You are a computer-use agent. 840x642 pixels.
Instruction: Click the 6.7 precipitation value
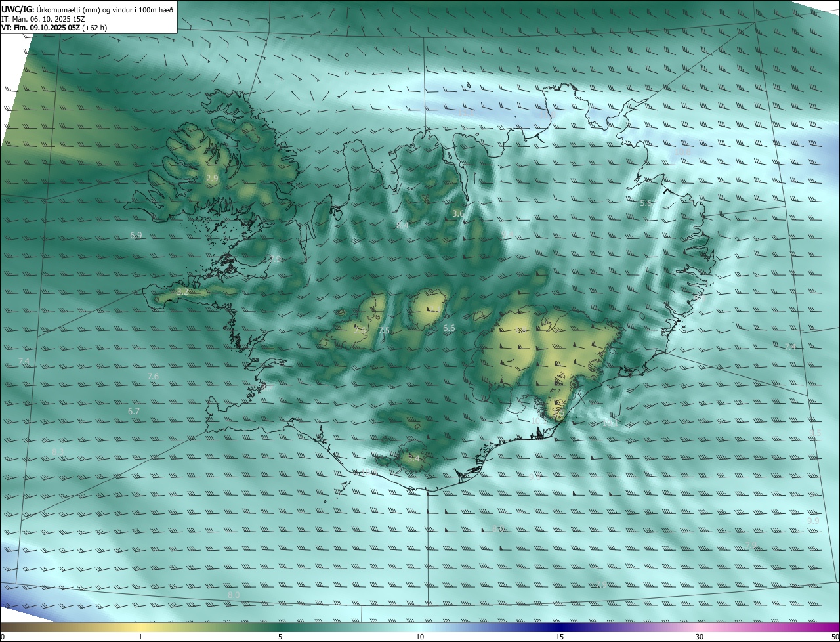(134, 411)
